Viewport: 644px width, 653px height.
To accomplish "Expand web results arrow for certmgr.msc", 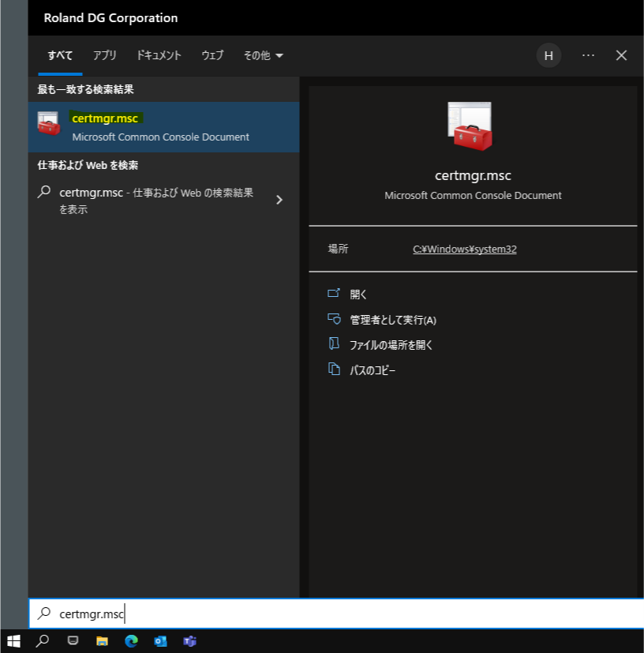I will click(279, 200).
